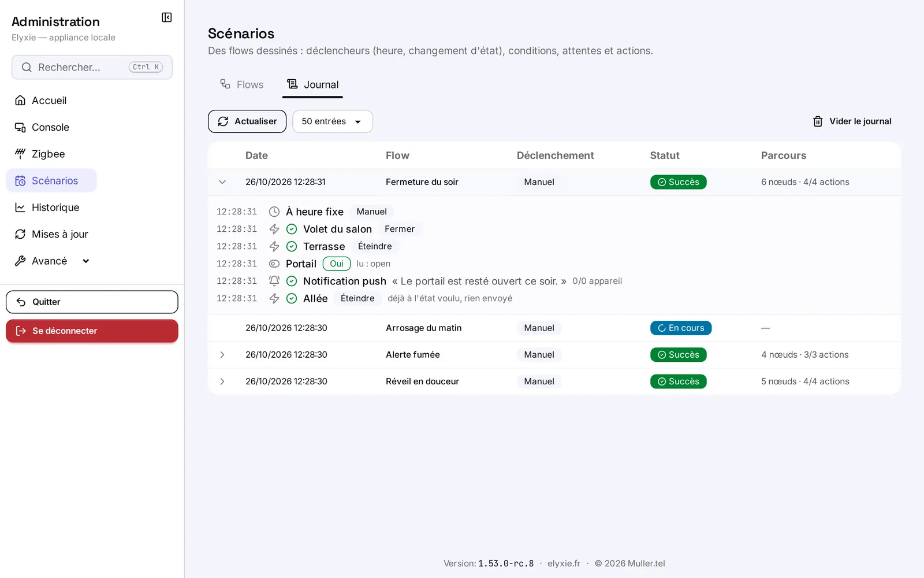The image size is (924, 578).
Task: Collapse the sidebar panel icon
Action: point(167,17)
